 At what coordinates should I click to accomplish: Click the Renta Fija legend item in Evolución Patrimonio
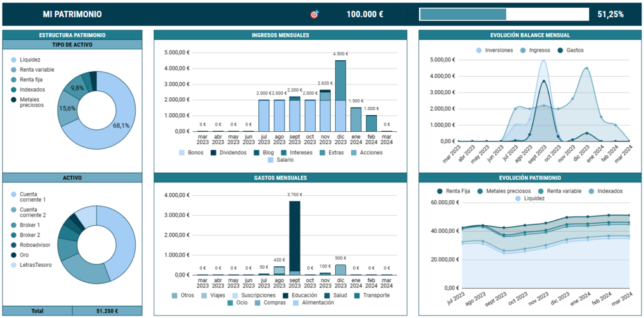tap(453, 191)
